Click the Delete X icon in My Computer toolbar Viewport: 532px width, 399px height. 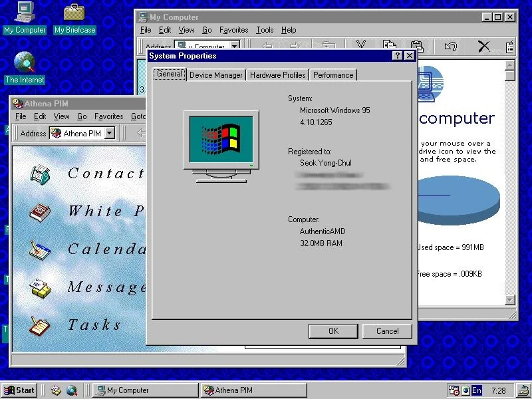483,46
